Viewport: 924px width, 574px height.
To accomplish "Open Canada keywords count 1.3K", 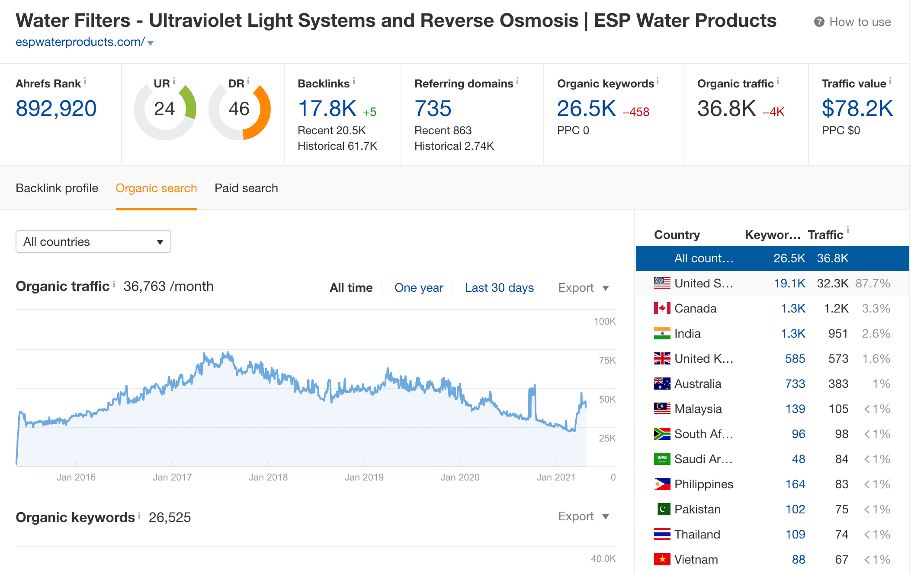I will (793, 309).
